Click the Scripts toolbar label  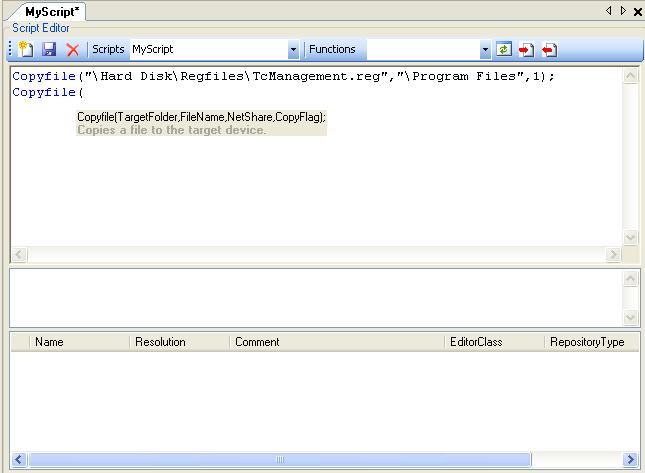pyautogui.click(x=108, y=49)
